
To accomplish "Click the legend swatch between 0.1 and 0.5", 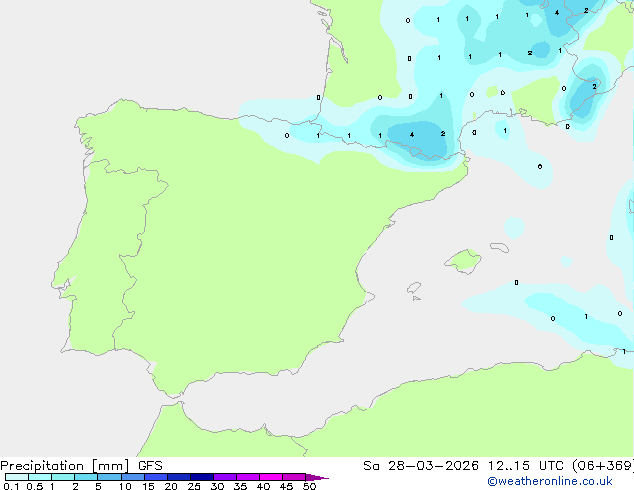I will coord(17,477).
